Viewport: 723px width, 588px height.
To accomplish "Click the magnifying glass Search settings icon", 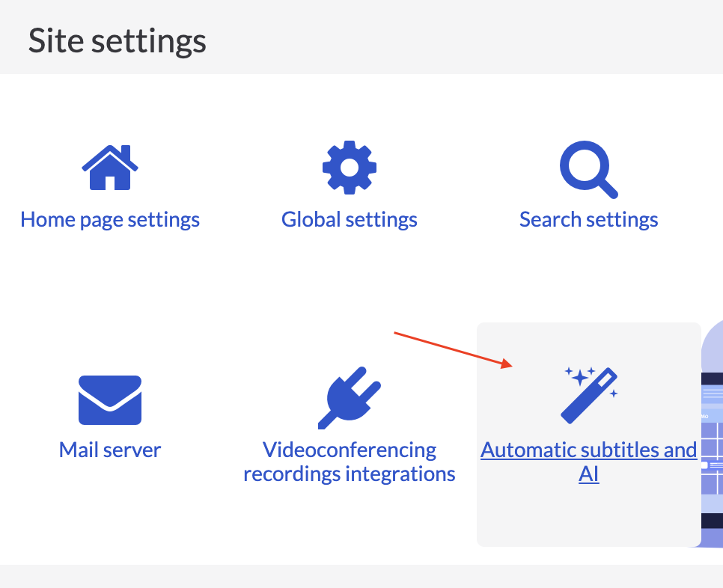I will pos(589,170).
